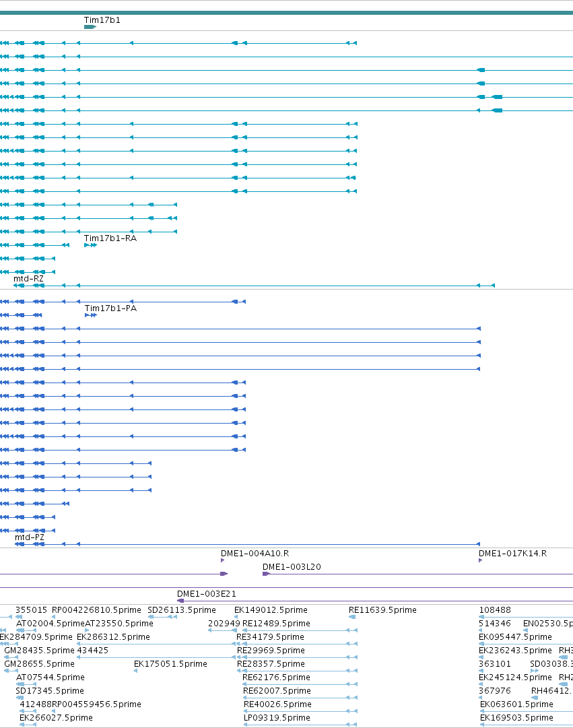
Task: Click the DME1-003E21 label
Action: [207, 594]
